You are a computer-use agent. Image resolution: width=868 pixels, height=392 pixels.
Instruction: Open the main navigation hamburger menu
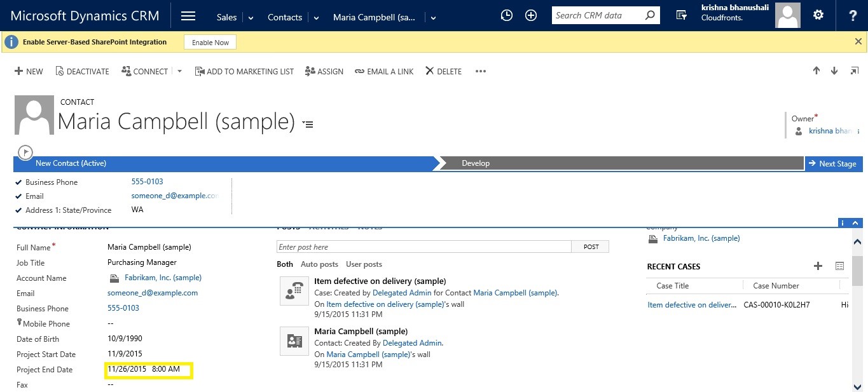(188, 16)
